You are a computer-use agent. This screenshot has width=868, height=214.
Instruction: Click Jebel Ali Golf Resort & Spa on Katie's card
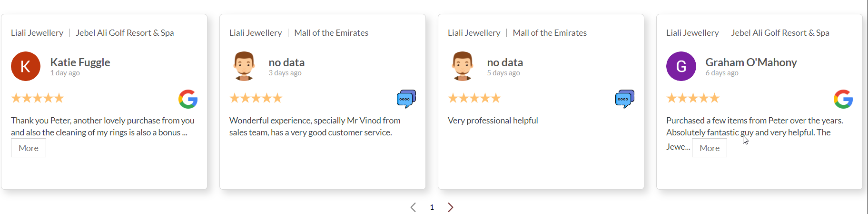pos(125,33)
